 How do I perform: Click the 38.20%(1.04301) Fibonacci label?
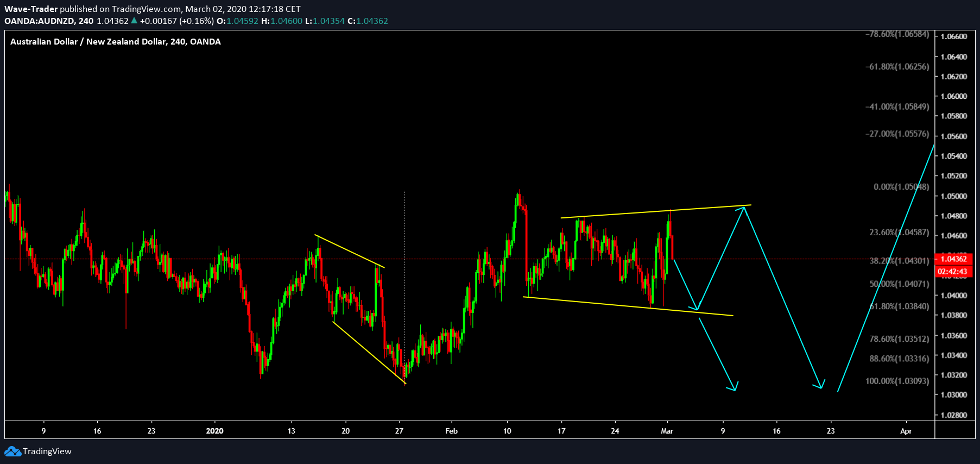[899, 261]
